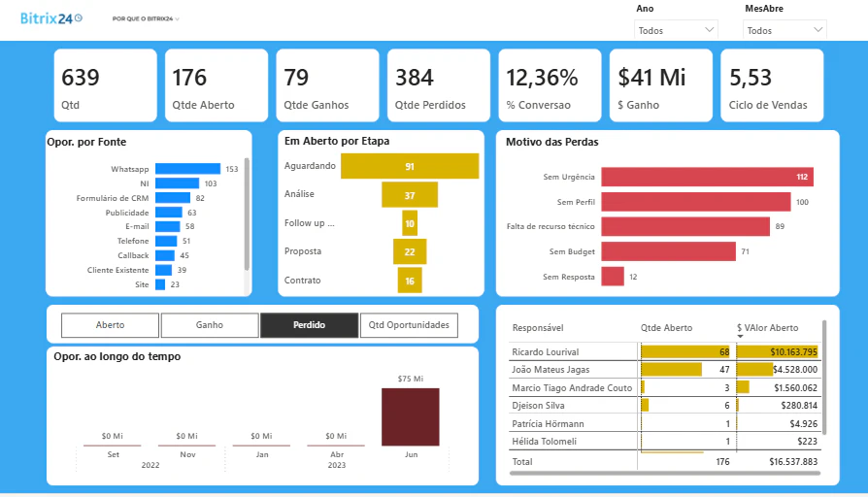This screenshot has height=497, width=868.
Task: Click the Whatsapp bar in Opor. por Fonte
Action: [187, 169]
